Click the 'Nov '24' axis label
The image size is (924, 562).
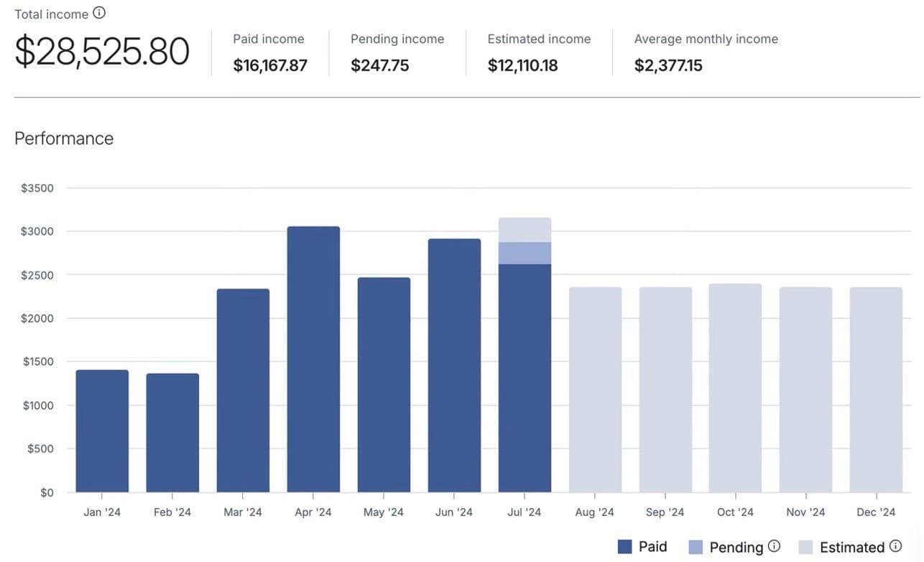(x=805, y=512)
